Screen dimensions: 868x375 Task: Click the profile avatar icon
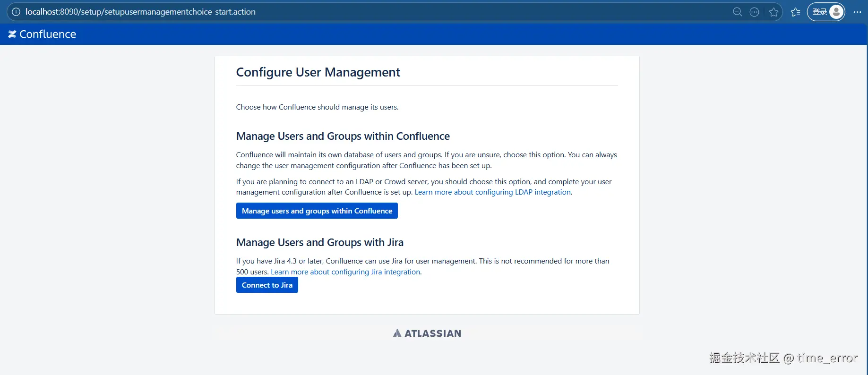(x=836, y=12)
